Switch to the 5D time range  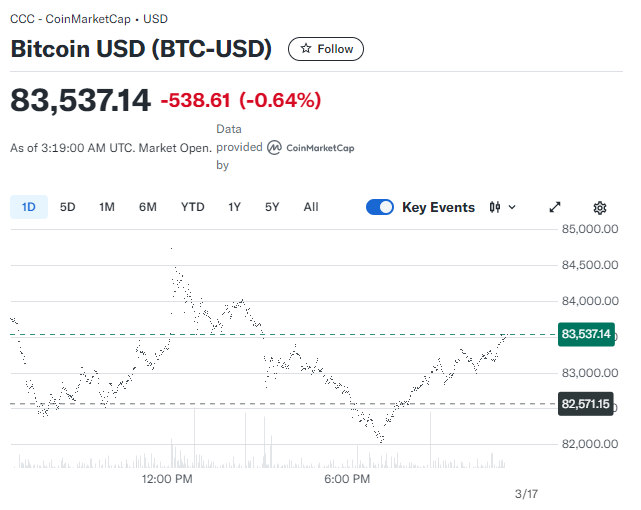click(68, 207)
